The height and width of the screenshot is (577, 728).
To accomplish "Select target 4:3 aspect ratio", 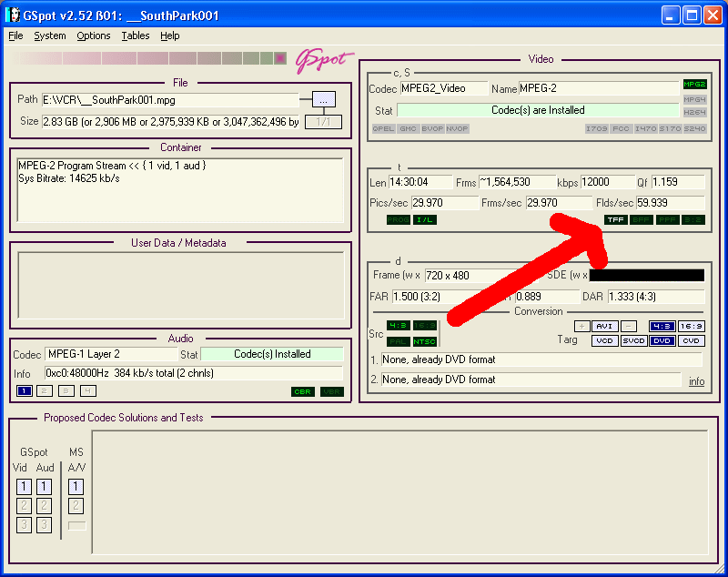I will coord(662,327).
